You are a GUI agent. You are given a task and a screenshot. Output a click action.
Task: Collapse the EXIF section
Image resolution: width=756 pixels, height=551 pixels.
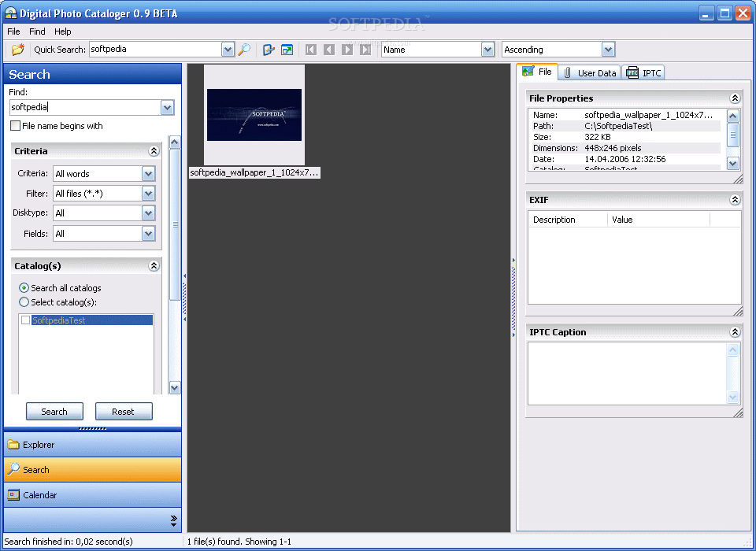pyautogui.click(x=735, y=200)
